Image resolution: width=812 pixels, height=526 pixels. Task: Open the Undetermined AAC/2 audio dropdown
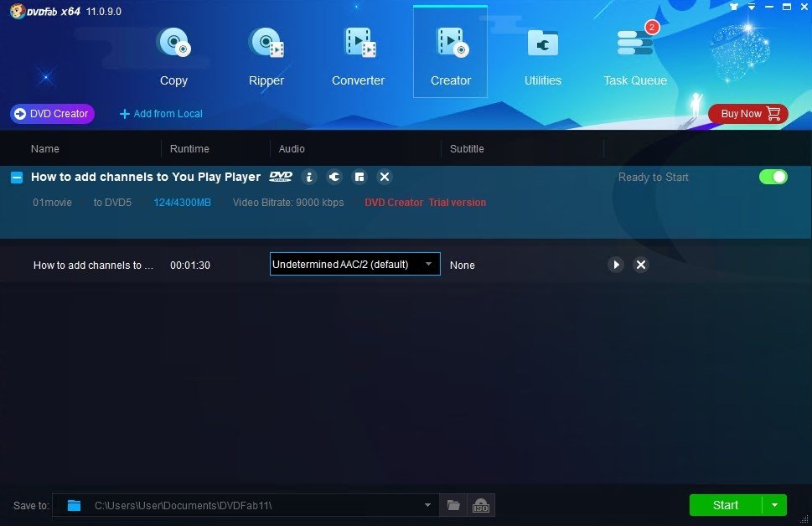pyautogui.click(x=355, y=264)
